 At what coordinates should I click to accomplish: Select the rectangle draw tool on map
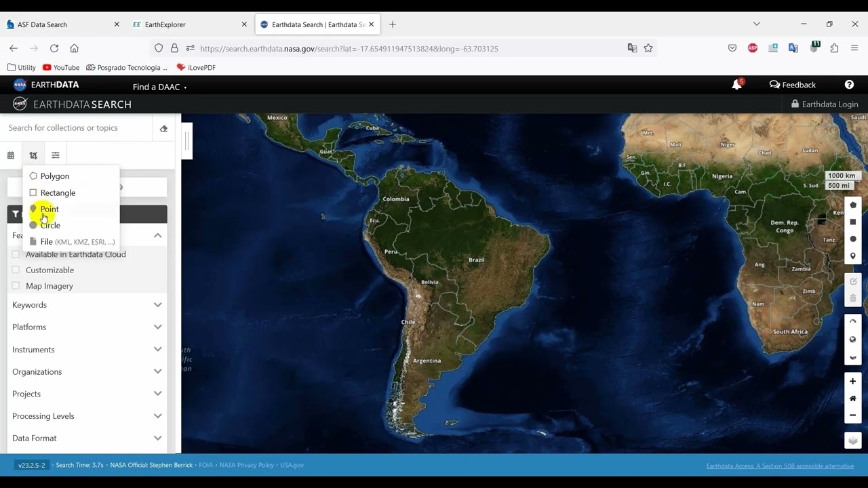[853, 222]
